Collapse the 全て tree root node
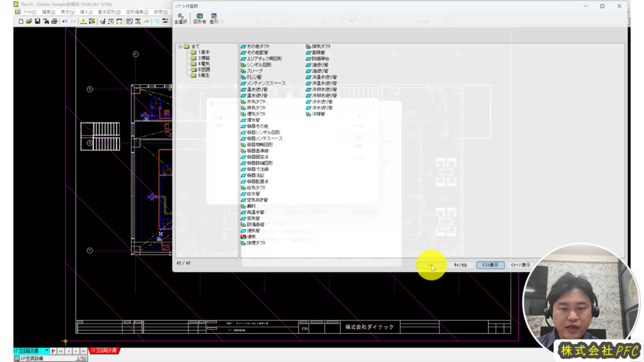Image resolution: width=644 pixels, height=362 pixels. [x=180, y=46]
